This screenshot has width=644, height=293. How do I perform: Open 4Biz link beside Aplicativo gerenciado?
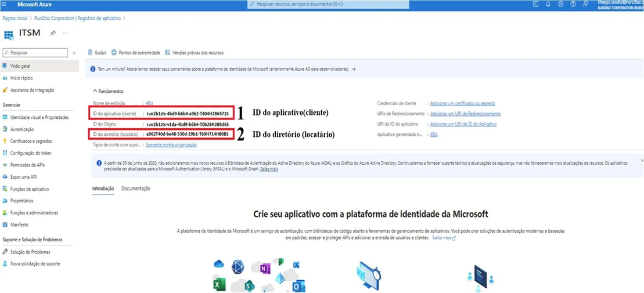click(x=434, y=135)
